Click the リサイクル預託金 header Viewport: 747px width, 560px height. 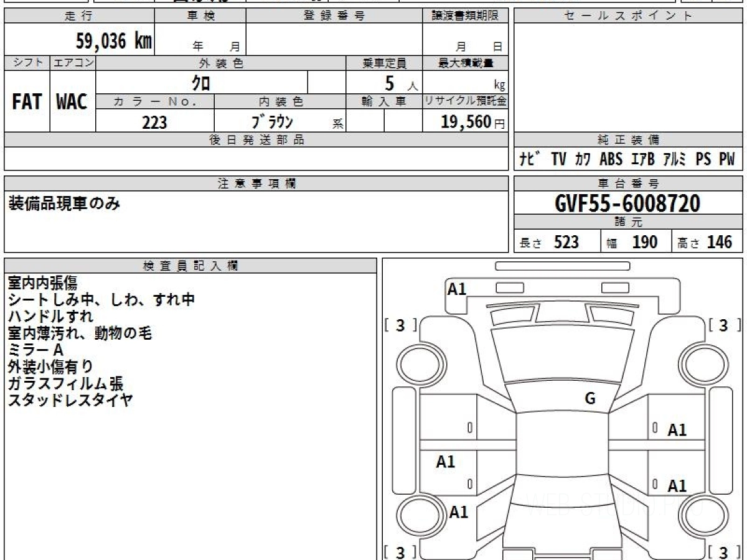pos(466,101)
